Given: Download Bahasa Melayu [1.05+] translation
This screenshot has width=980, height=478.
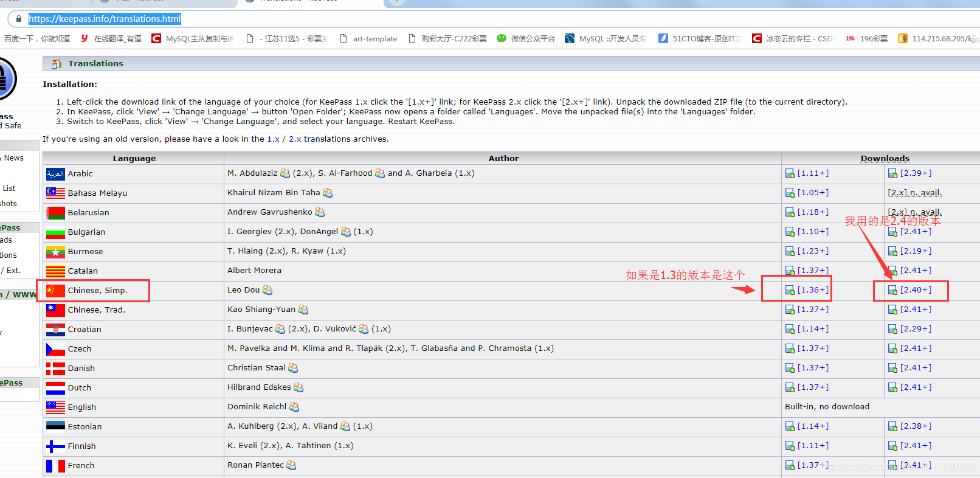Looking at the screenshot, I should pos(813,193).
